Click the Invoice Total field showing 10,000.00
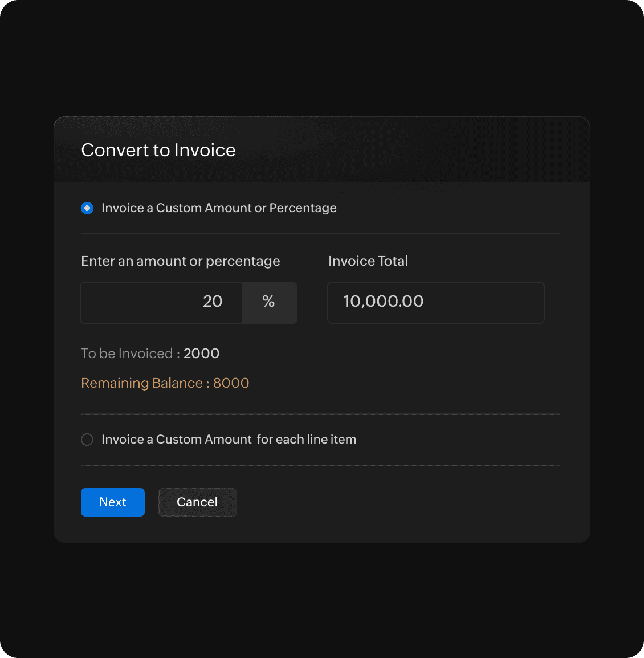Viewport: 644px width, 658px height. tap(435, 302)
